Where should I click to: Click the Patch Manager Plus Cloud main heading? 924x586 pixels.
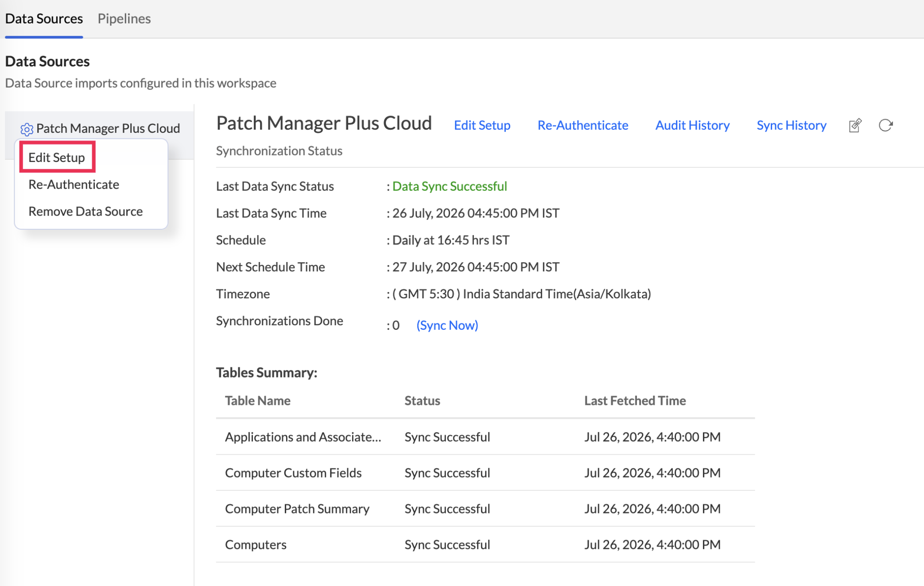pos(324,123)
